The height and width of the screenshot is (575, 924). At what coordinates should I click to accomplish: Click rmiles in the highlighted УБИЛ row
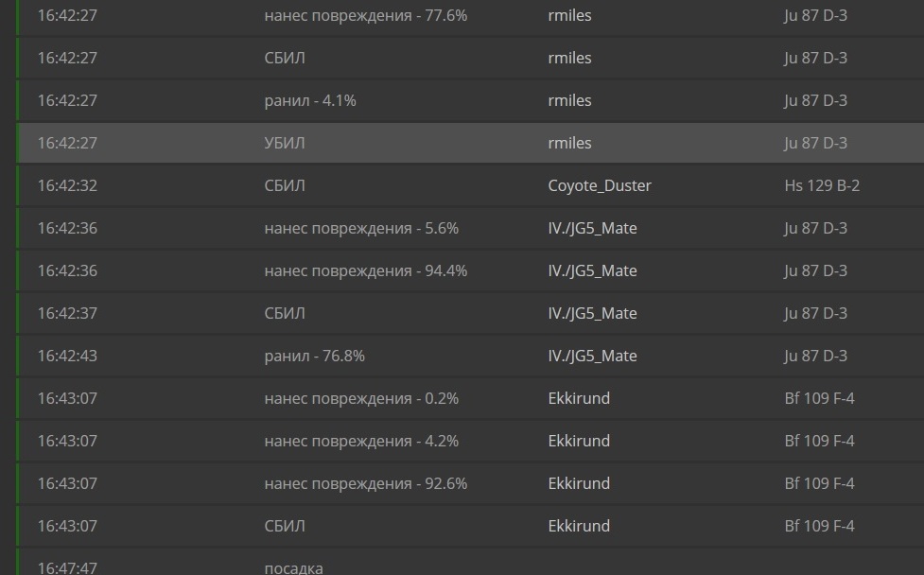click(x=569, y=143)
